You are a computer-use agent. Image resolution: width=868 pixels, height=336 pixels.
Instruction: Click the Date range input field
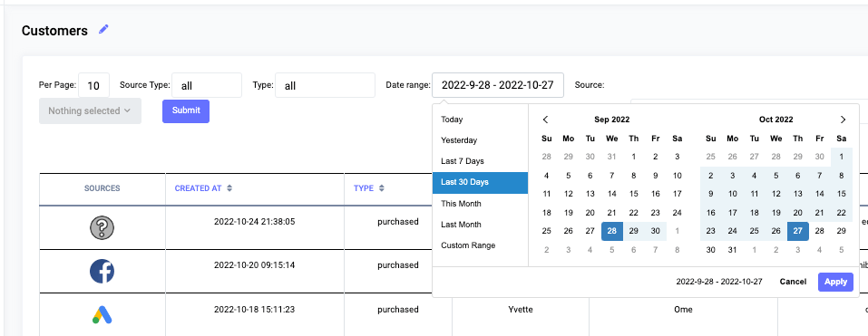[x=498, y=85]
